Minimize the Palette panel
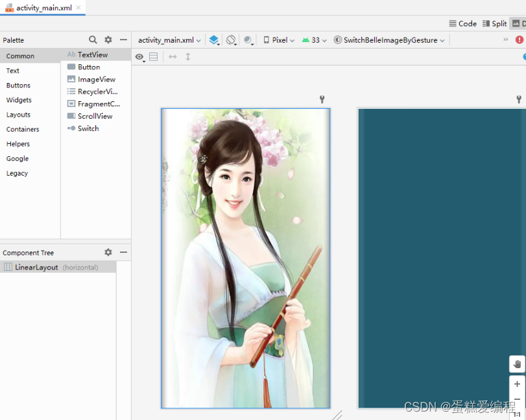The width and height of the screenshot is (526, 420). [123, 40]
